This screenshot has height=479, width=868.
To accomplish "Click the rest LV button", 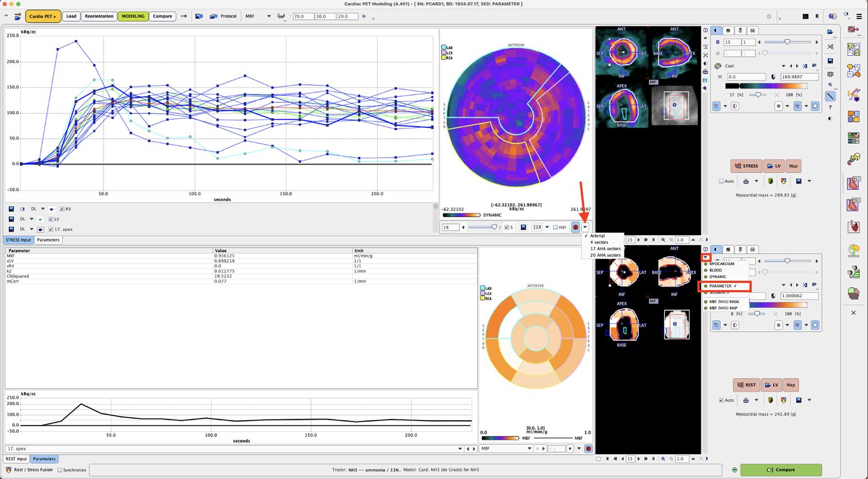I will pos(771,385).
